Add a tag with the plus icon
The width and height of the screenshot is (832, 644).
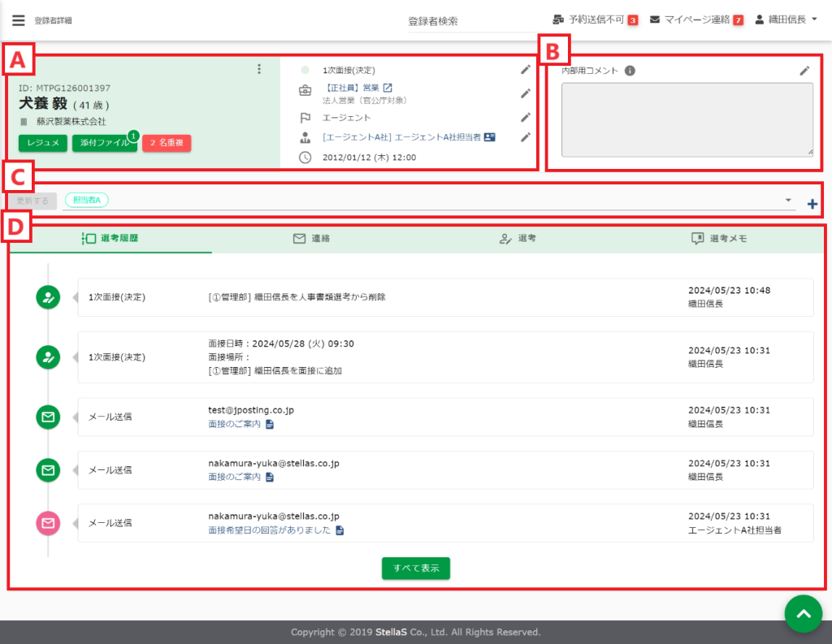(x=812, y=204)
